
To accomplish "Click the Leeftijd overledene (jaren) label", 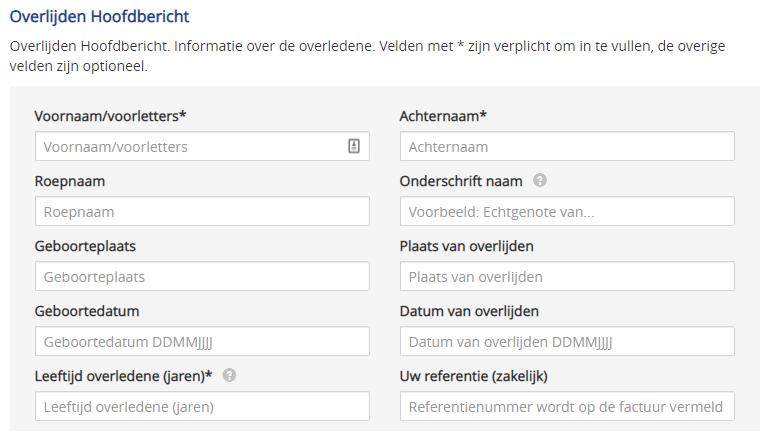I will point(123,376).
